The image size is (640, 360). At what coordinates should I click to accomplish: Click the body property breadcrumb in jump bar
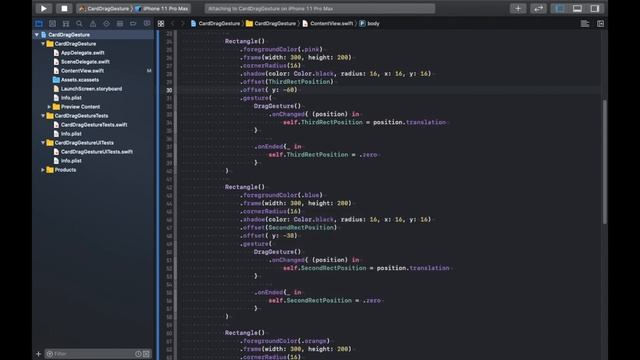[369, 24]
